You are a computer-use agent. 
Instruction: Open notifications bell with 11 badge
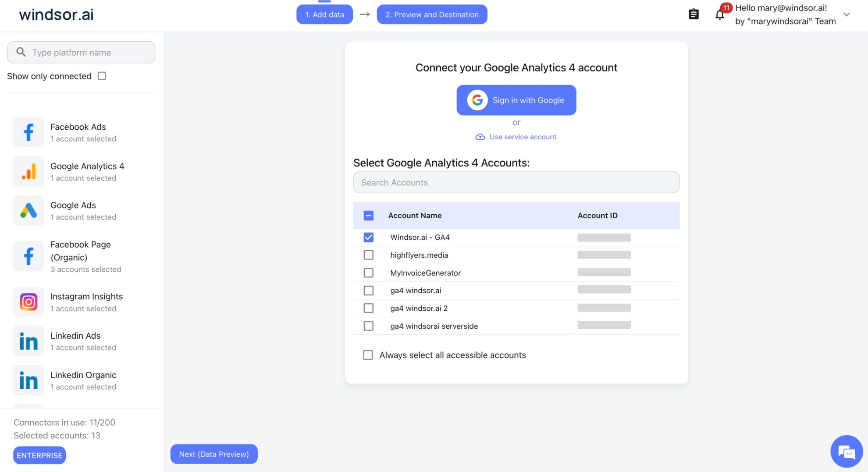point(720,15)
